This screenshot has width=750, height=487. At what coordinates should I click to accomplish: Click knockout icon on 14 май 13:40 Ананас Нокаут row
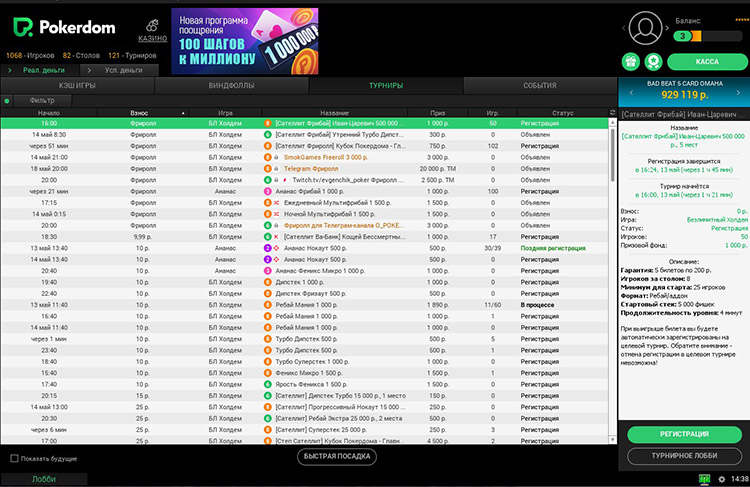point(276,260)
